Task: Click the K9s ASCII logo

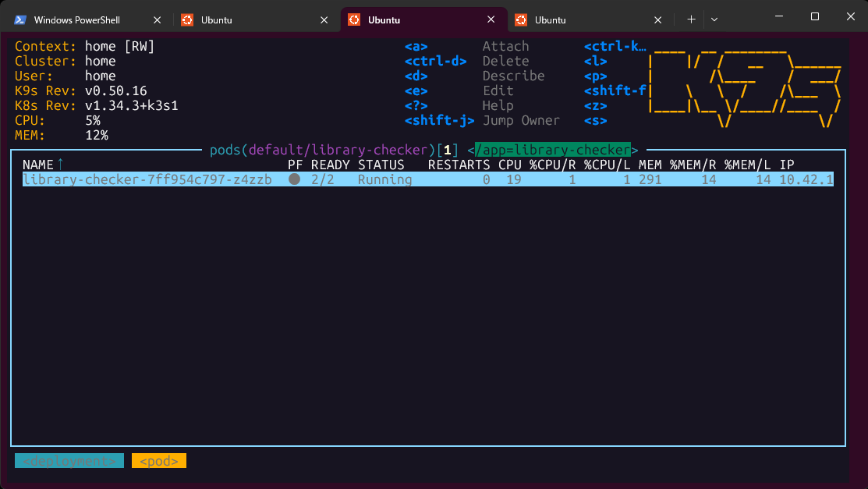Action: tap(745, 83)
